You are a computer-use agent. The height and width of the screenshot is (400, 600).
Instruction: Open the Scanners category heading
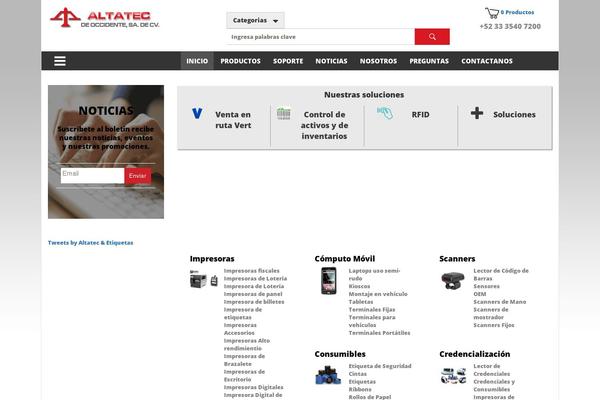click(457, 259)
